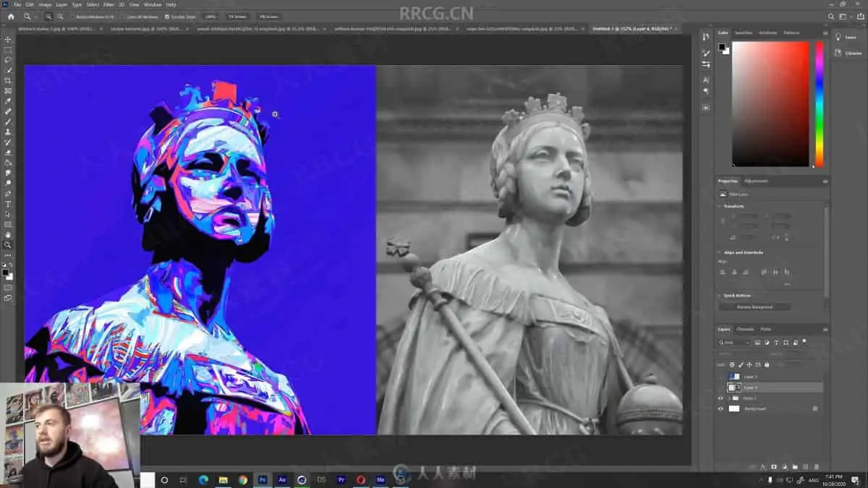Image resolution: width=868 pixels, height=488 pixels.
Task: Toggle the Resize Windows to Fit checkbox
Action: click(x=74, y=16)
